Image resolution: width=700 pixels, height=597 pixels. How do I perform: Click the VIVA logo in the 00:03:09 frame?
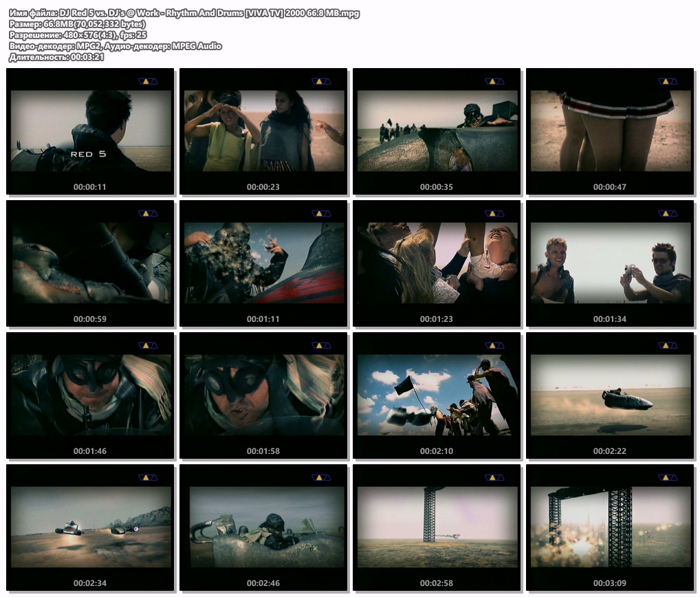click(668, 478)
